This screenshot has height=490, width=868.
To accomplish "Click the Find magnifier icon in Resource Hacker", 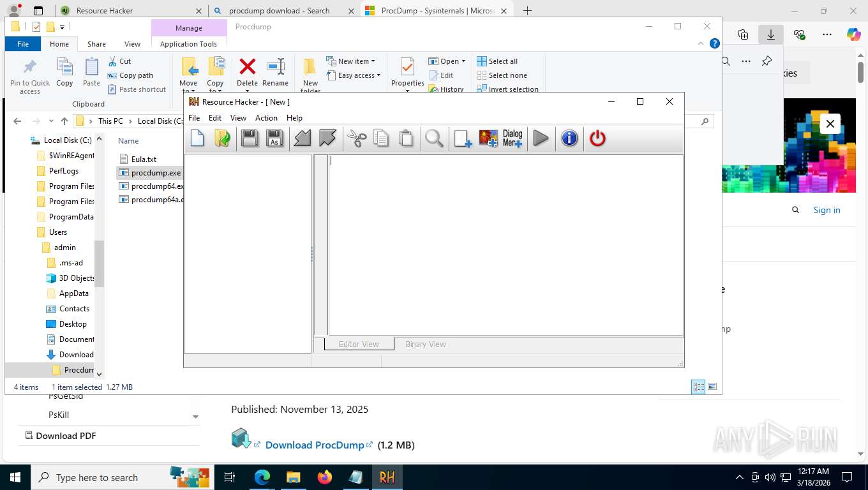I will click(435, 138).
